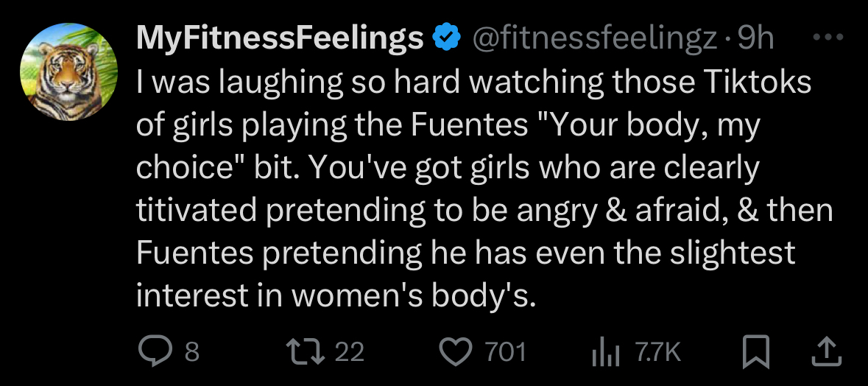868x386 pixels.
Task: Open the 9h timestamp link
Action: (755, 38)
